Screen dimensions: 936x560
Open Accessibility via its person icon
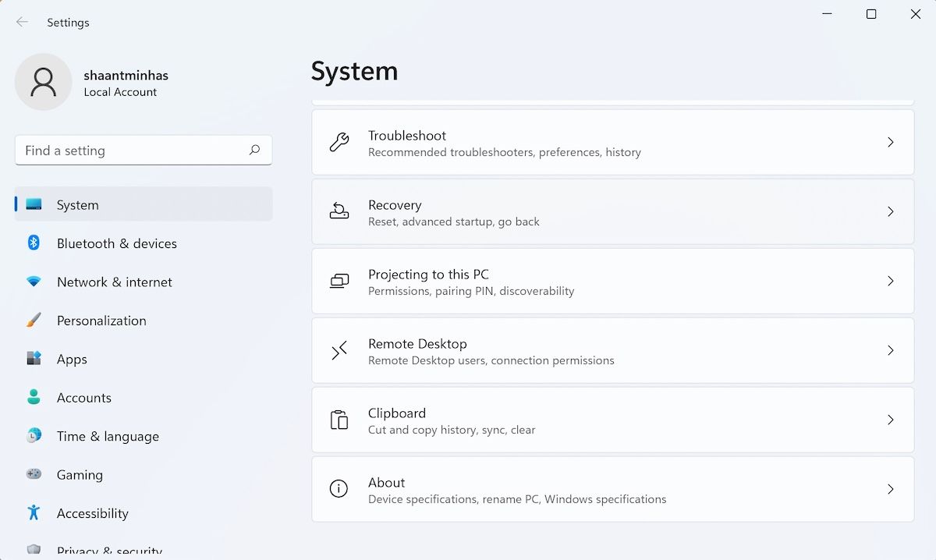pyautogui.click(x=33, y=513)
